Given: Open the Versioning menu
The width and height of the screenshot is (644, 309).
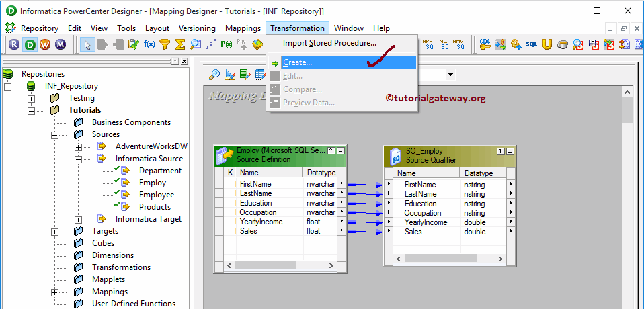Looking at the screenshot, I should click(197, 28).
